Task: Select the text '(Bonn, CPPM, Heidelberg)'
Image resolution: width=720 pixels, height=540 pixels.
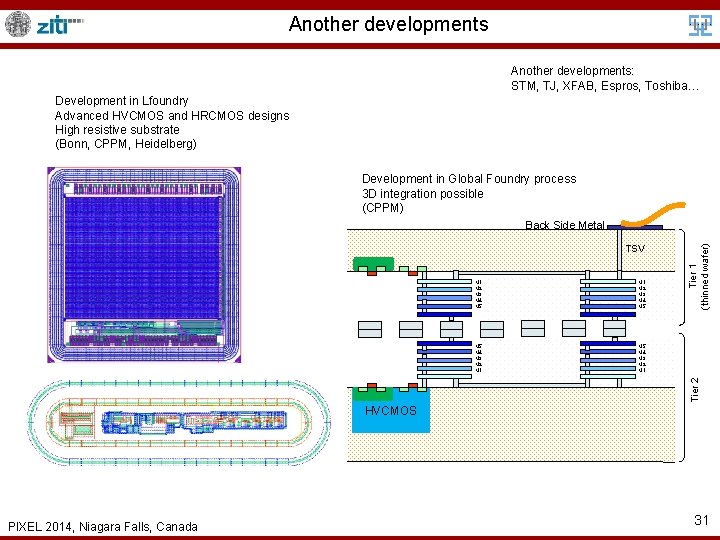Action: point(126,144)
